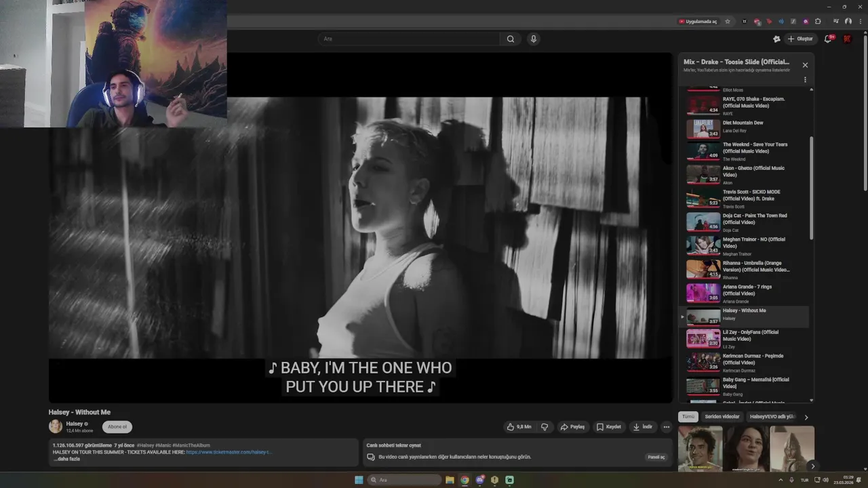Subscribe with the 'Abone ol' button
The height and width of the screenshot is (488, 868).
(x=117, y=426)
